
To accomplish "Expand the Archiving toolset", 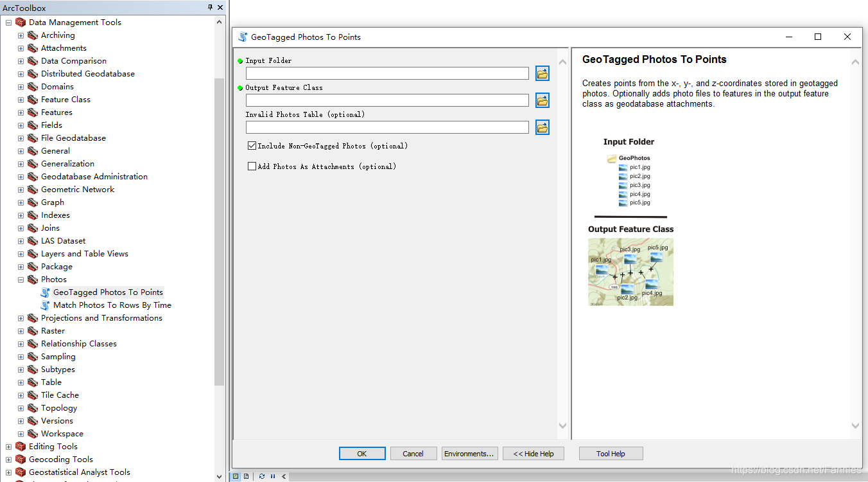I will pos(21,35).
